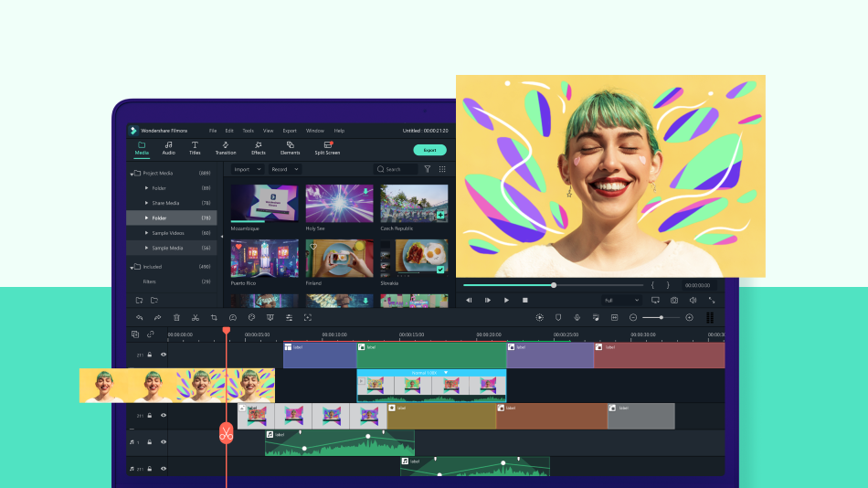
Task: Expand the preview to fullscreen
Action: [x=712, y=301]
